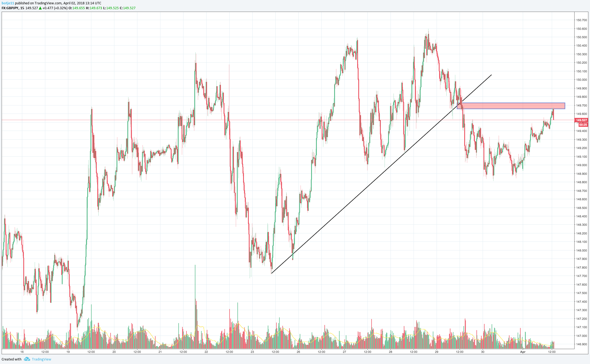Click the green up-arrow change indicator

pos(40,8)
